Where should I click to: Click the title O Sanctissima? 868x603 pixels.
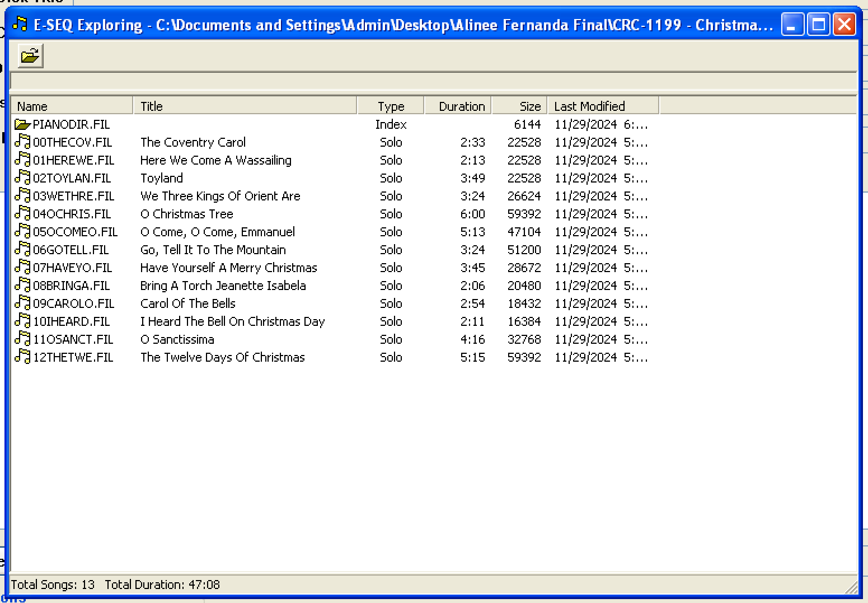(x=177, y=339)
